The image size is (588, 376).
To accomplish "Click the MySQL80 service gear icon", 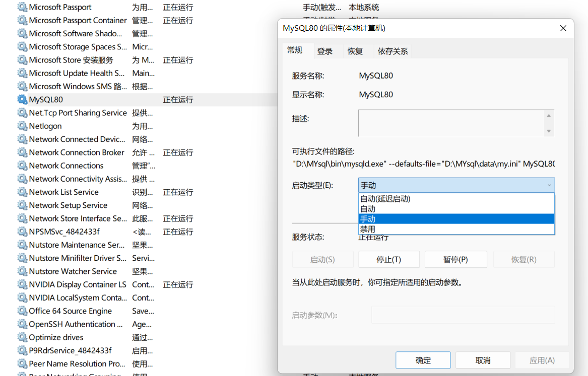I will point(23,100).
